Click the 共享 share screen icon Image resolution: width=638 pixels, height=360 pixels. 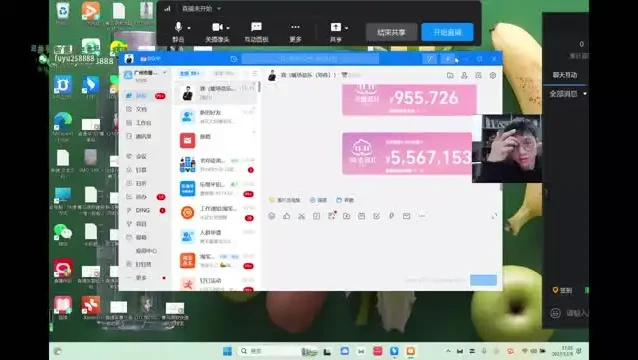click(335, 27)
